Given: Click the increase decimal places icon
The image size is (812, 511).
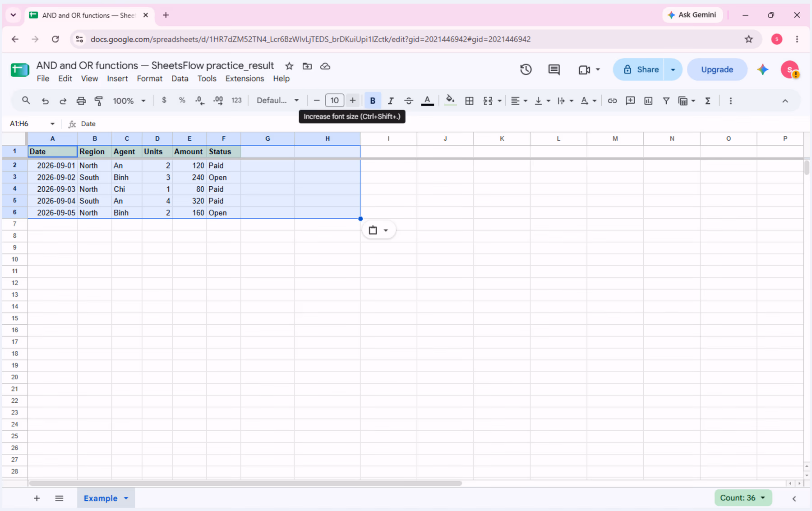Looking at the screenshot, I should [x=218, y=101].
